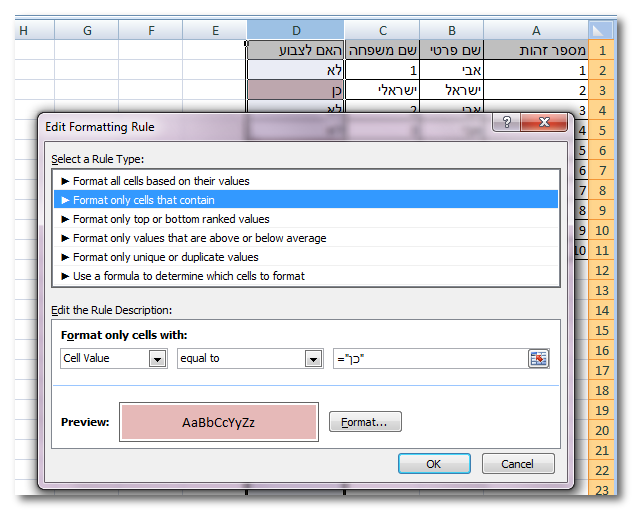Cancel the formatting rule dialog

point(517,464)
